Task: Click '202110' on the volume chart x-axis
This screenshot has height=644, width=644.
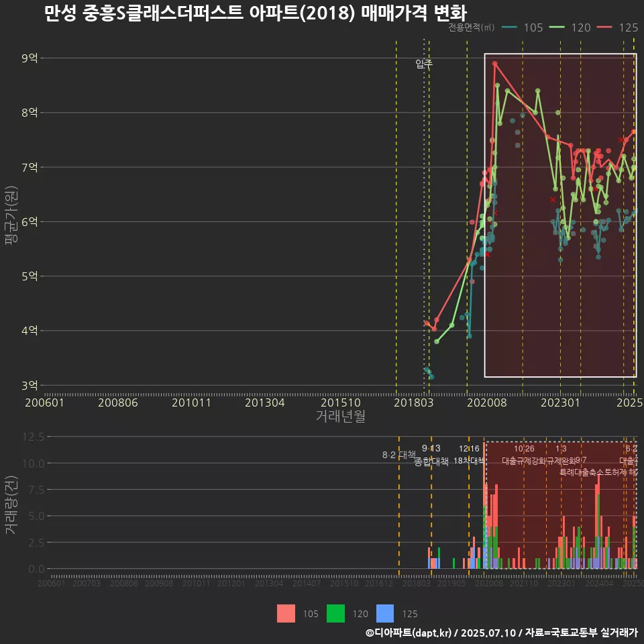Action: pyautogui.click(x=524, y=583)
